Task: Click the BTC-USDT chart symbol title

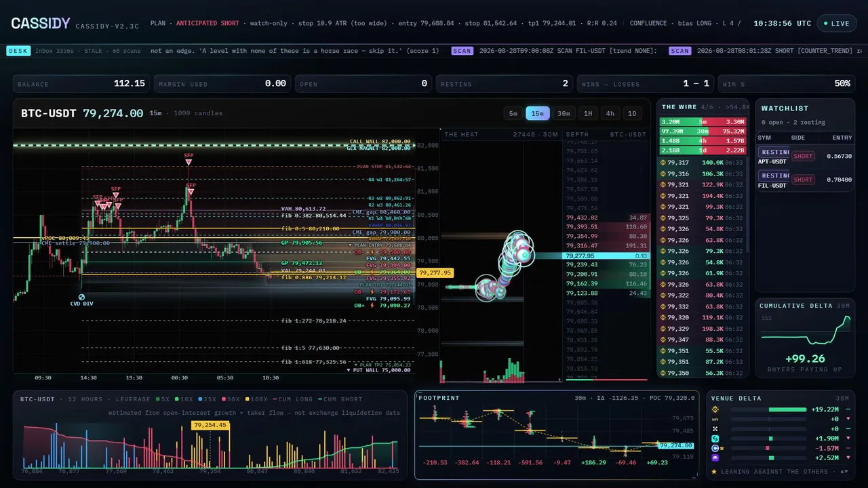Action: (50, 113)
